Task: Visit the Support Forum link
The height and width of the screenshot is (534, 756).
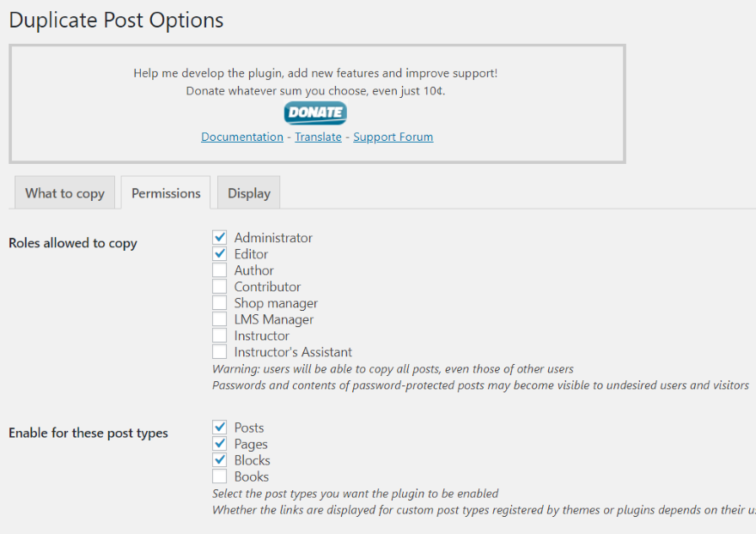Action: click(393, 137)
